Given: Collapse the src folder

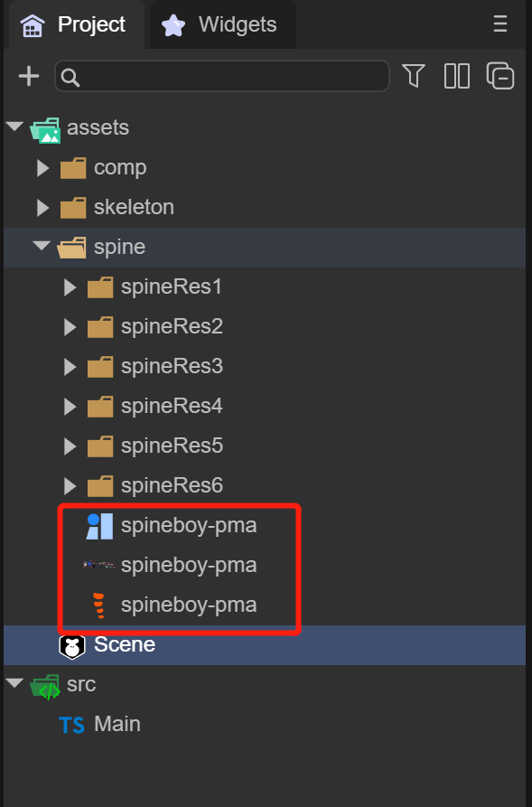Looking at the screenshot, I should (15, 683).
